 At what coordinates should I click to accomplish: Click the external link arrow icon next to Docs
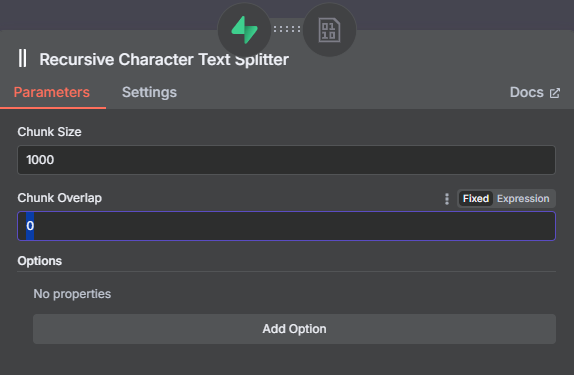(x=555, y=93)
